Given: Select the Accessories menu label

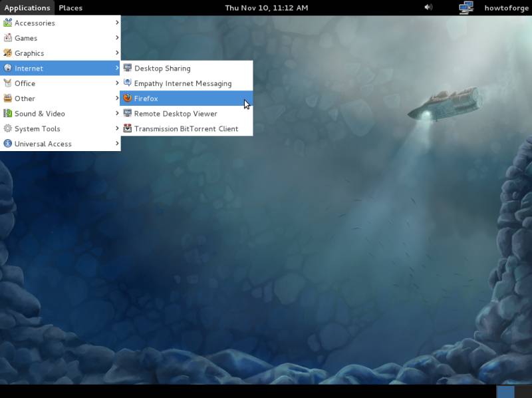Looking at the screenshot, I should 35,23.
